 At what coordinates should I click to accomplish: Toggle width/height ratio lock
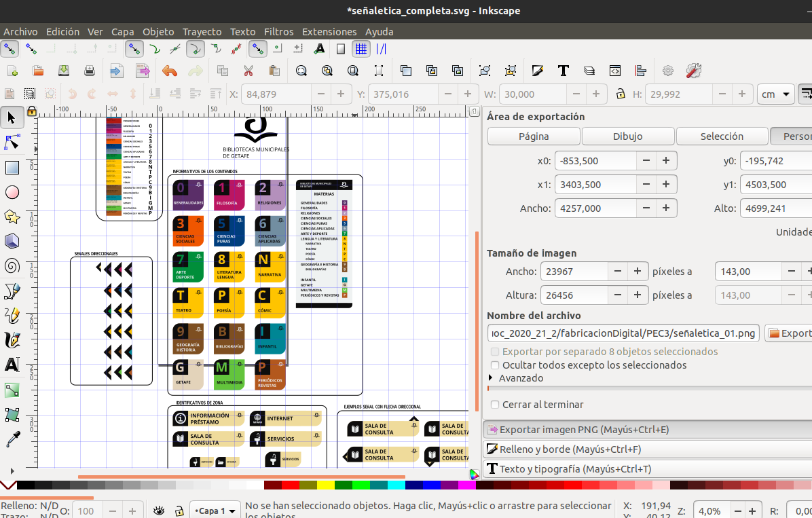(620, 94)
